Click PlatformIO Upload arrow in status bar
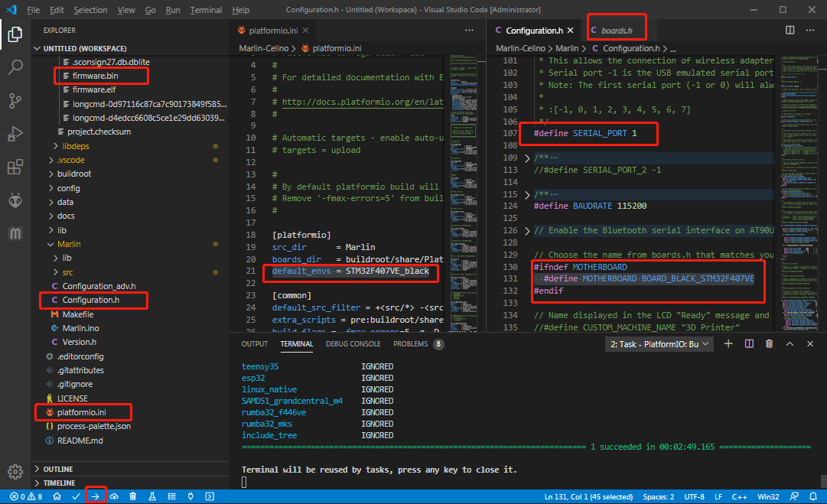Screen dimensions: 827x504 click(95, 496)
